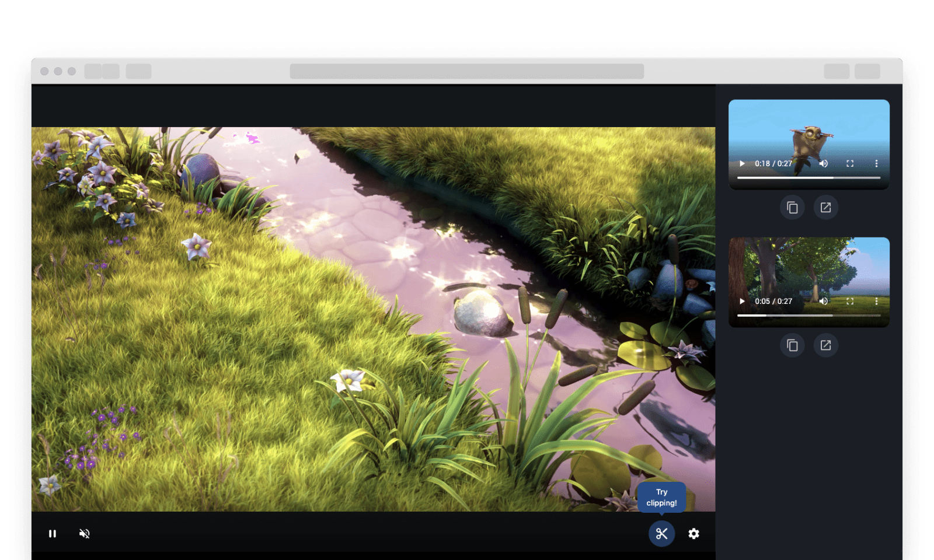
Task: Expand second clip's more options menu
Action: click(876, 302)
